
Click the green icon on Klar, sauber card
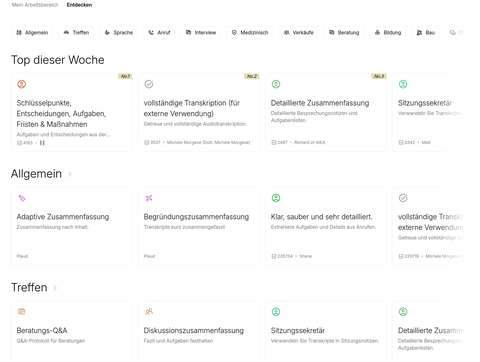point(276,198)
